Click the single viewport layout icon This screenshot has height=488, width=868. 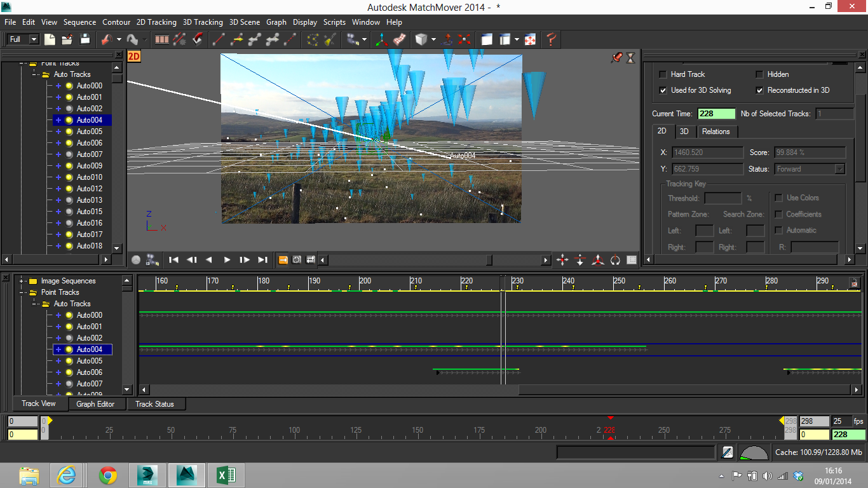pos(486,39)
